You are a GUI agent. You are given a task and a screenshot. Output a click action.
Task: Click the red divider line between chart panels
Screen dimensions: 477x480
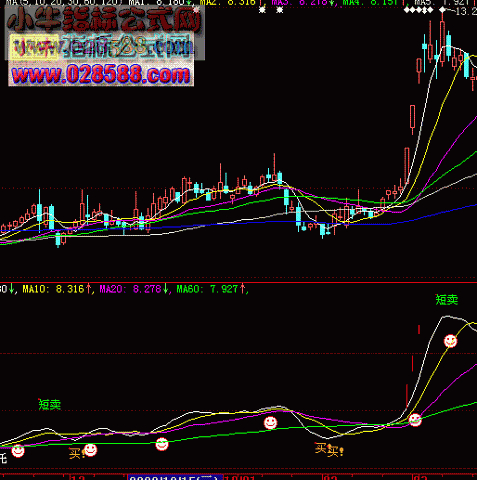point(238,282)
